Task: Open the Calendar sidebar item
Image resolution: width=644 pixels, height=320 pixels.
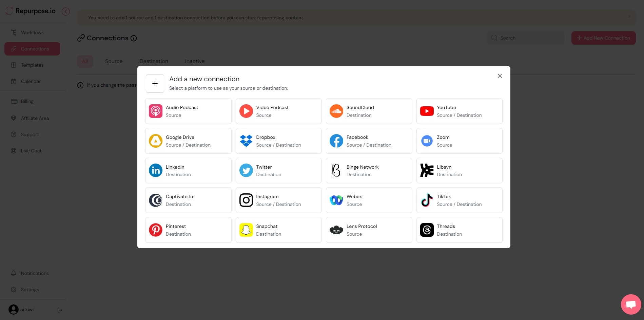Action: tap(32, 81)
